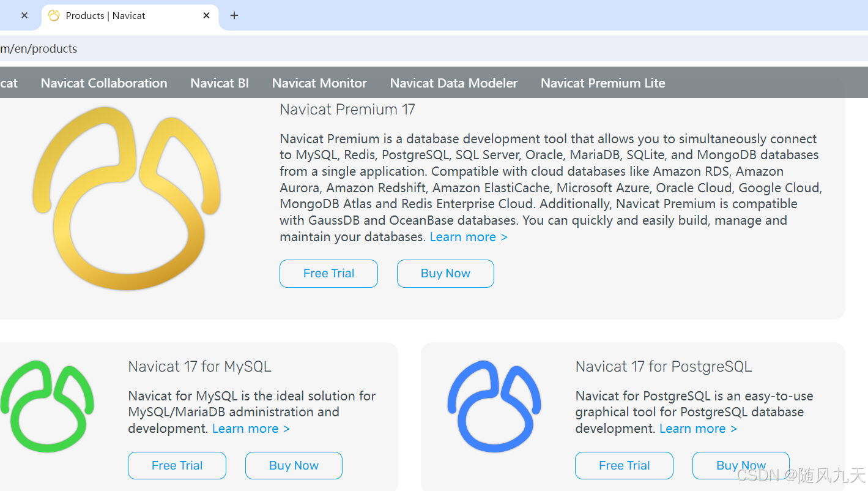Switch to the Products | Navicat tab
Viewport: 868px width, 491px height.
130,16
